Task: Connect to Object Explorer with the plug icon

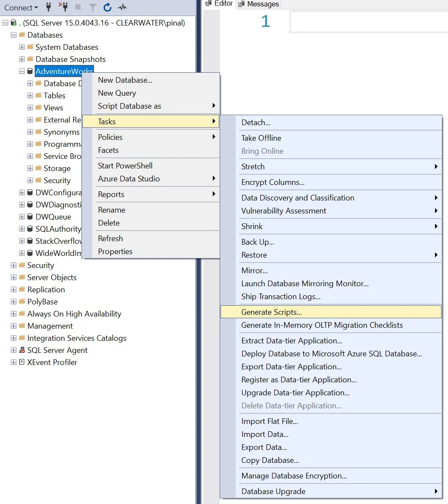Action: point(49,7)
